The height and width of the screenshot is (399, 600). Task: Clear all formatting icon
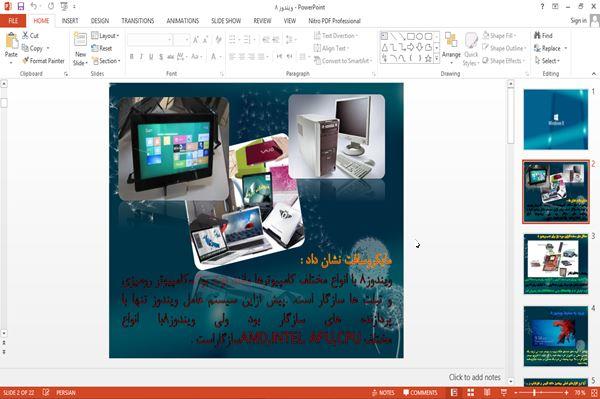pyautogui.click(x=218, y=40)
